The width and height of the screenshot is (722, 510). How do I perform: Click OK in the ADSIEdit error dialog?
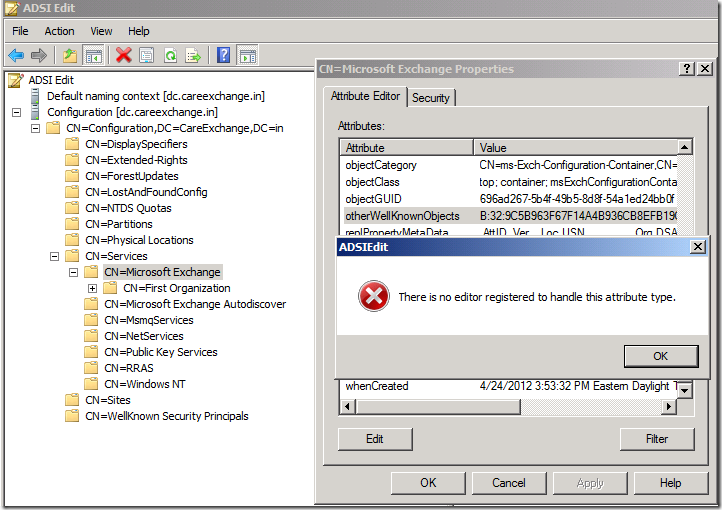click(661, 356)
